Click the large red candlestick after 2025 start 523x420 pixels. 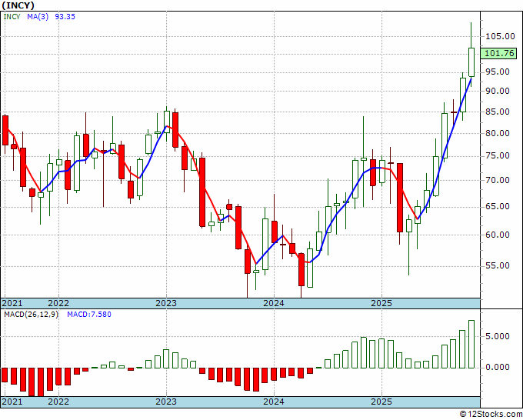point(400,198)
